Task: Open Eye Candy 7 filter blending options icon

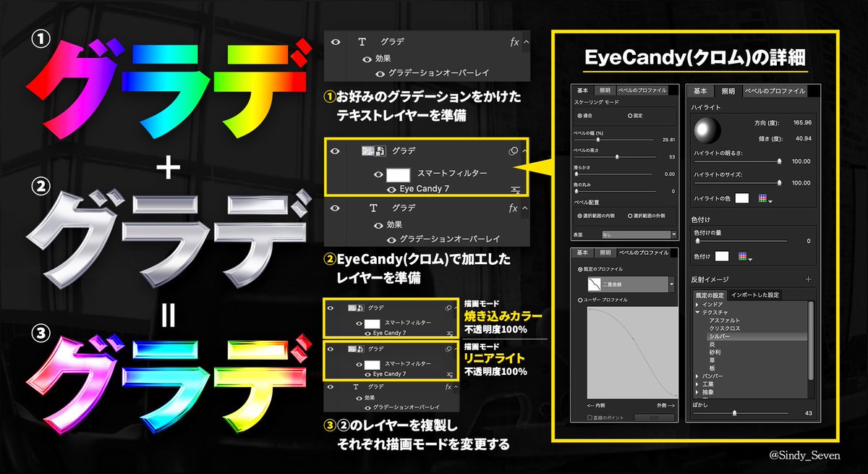Action: [515, 189]
